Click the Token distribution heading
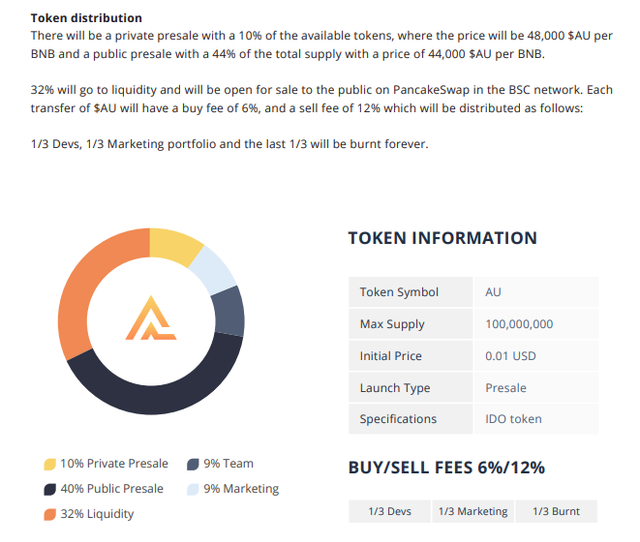640x542 pixels. (87, 18)
